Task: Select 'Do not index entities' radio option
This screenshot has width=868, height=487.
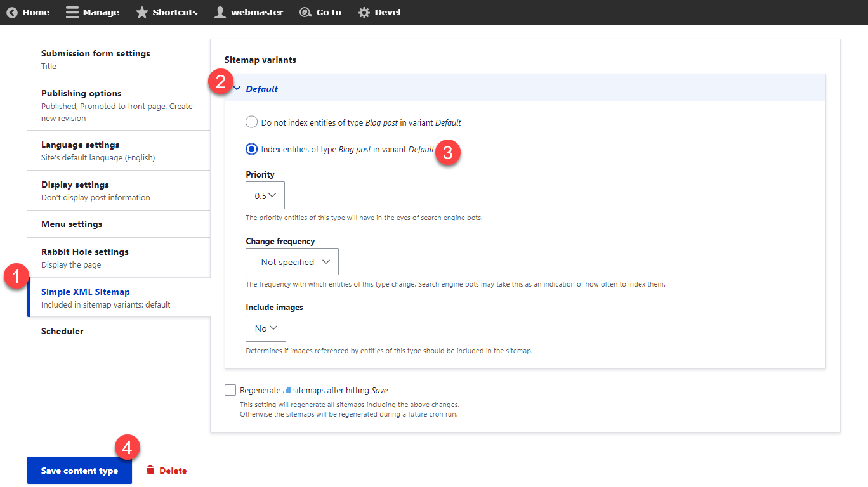Action: point(252,122)
